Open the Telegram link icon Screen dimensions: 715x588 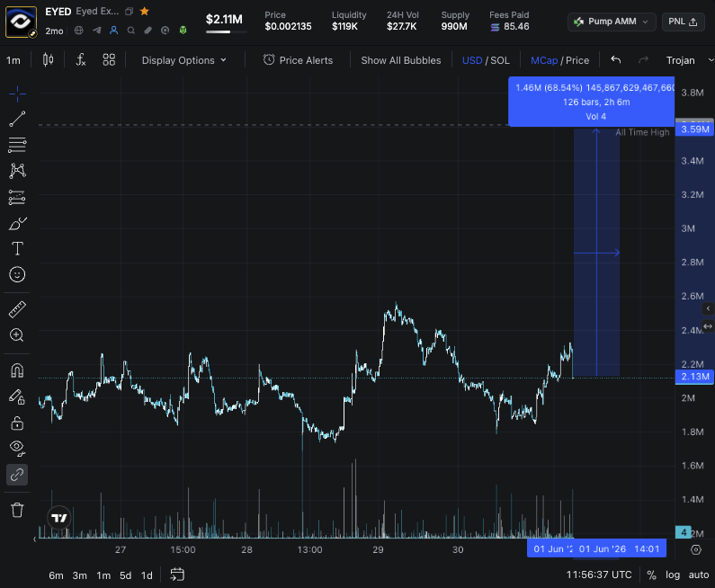coord(96,31)
